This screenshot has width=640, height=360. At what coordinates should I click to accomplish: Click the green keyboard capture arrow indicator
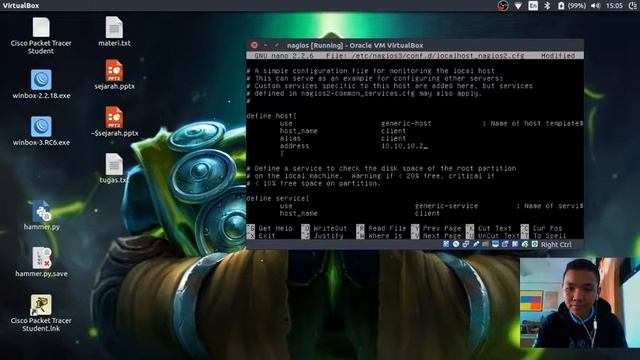click(x=535, y=244)
